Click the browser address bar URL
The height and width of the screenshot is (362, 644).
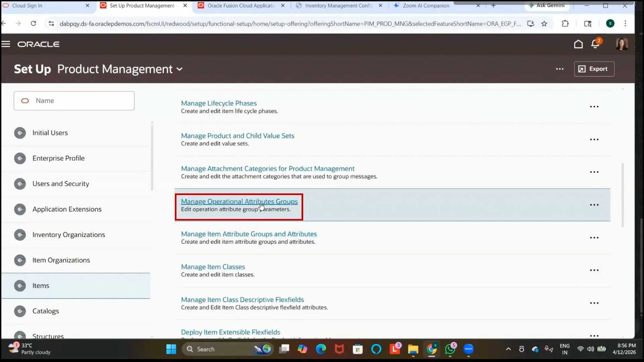click(x=290, y=24)
